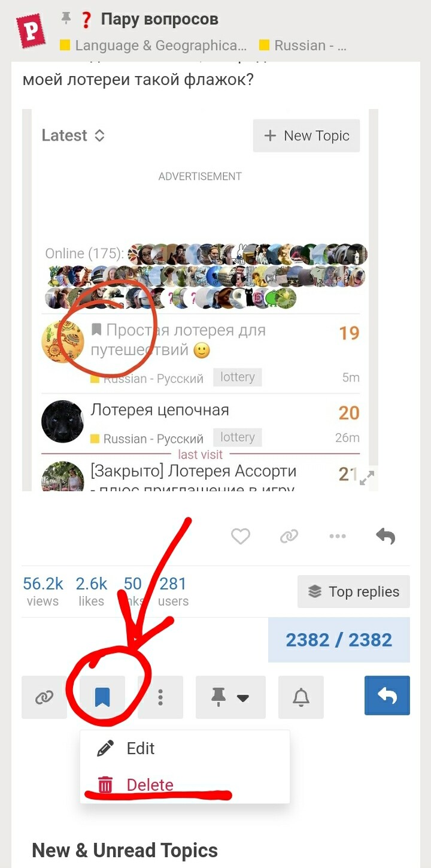Like the post with the heart icon
Image resolution: width=431 pixels, height=868 pixels.
pyautogui.click(x=241, y=536)
